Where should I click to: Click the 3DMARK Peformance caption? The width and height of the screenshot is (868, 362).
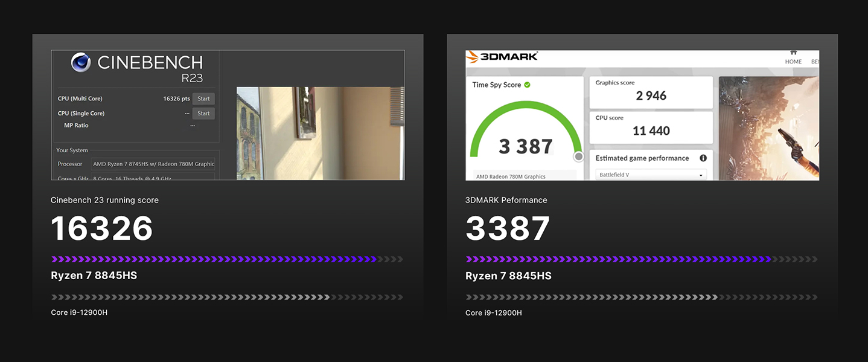click(506, 200)
